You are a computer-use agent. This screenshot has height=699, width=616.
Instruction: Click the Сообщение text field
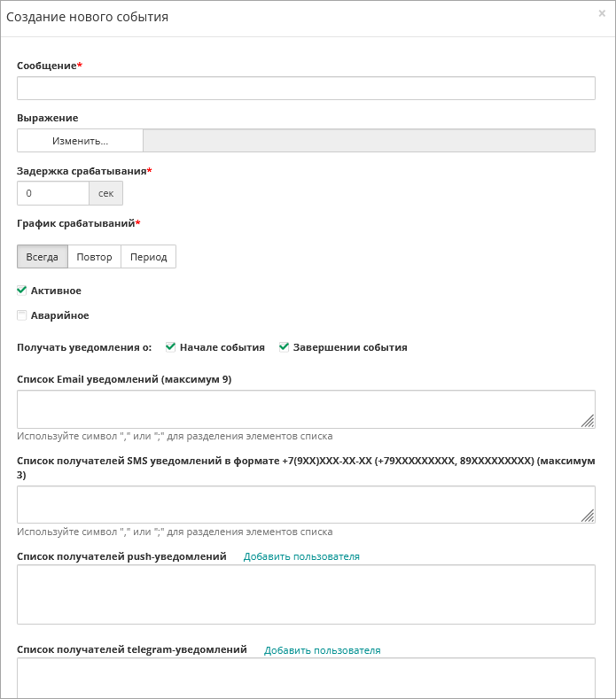tap(306, 88)
